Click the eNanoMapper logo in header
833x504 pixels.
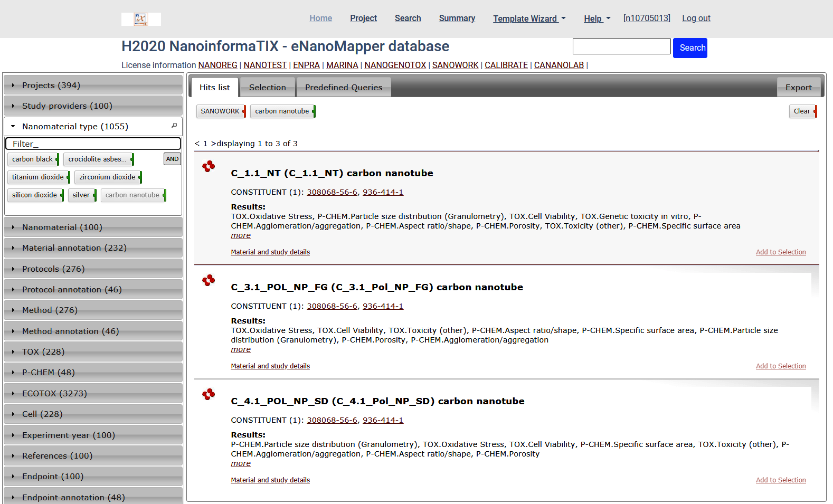pos(141,19)
